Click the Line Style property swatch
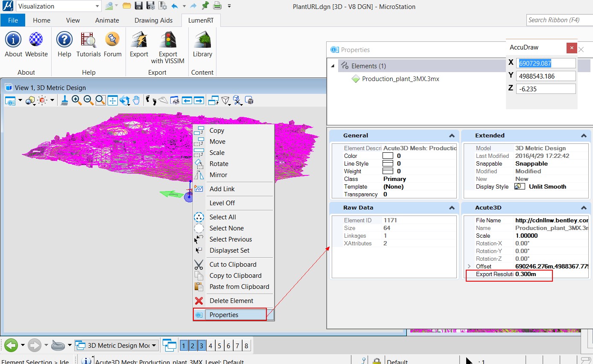593x364 pixels. (388, 164)
